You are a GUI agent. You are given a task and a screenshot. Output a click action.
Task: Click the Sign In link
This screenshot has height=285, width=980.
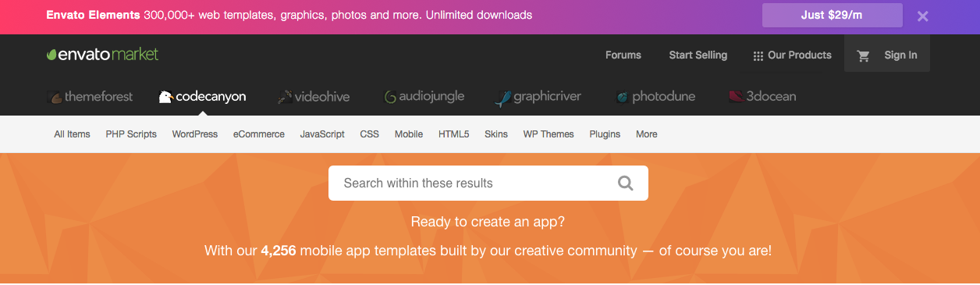[x=900, y=55]
